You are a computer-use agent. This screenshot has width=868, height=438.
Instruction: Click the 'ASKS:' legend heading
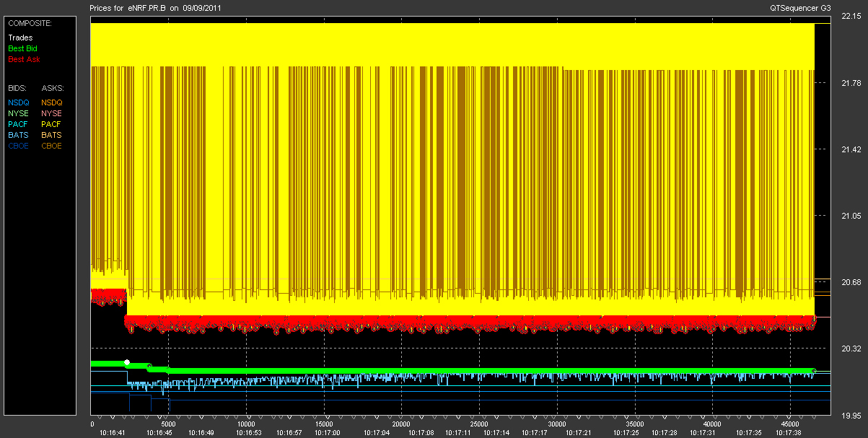[x=52, y=87]
